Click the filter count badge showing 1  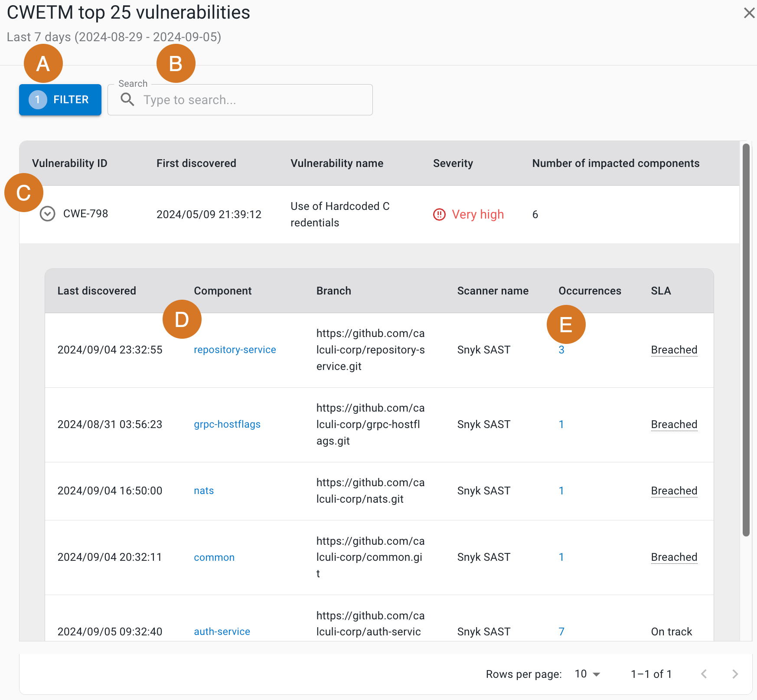pyautogui.click(x=38, y=100)
